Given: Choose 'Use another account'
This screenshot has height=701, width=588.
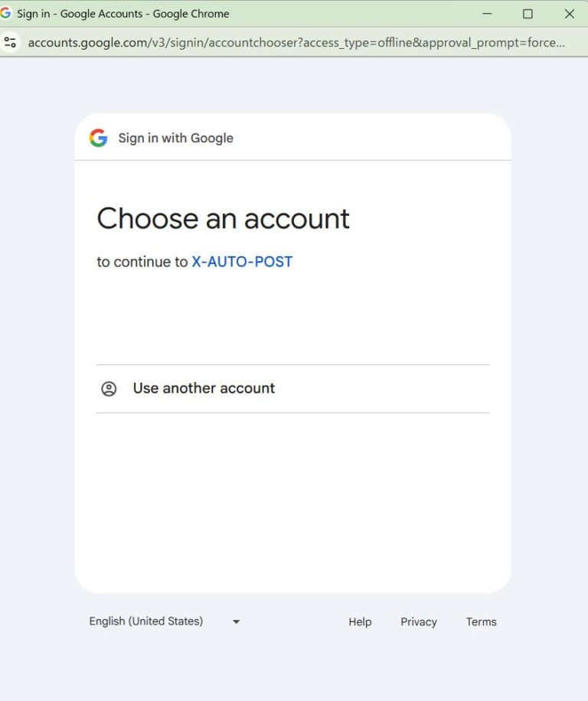Looking at the screenshot, I should click(204, 388).
